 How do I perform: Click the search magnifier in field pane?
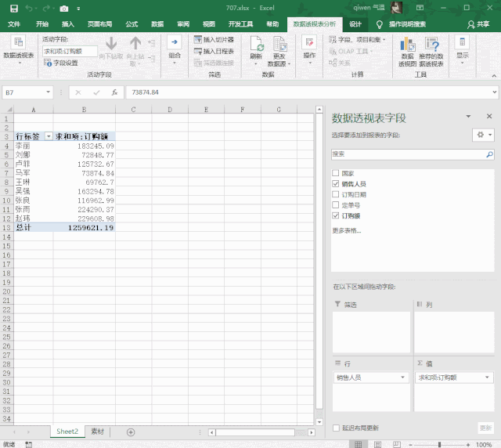pos(489,154)
